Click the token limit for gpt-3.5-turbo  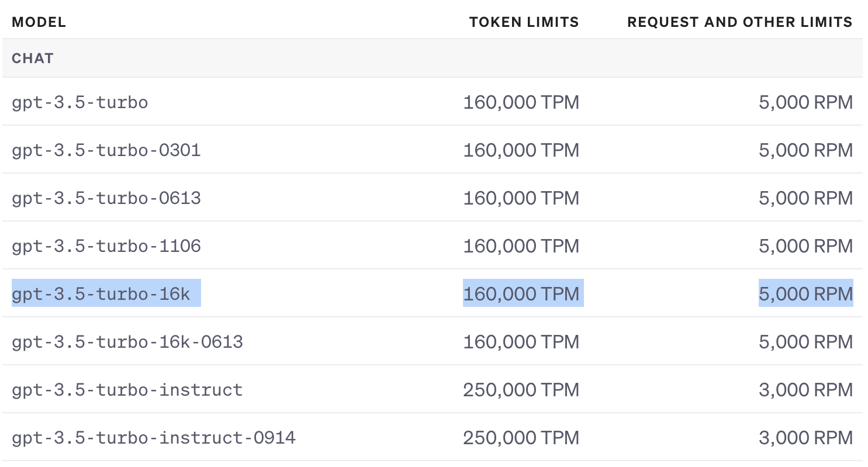click(521, 103)
